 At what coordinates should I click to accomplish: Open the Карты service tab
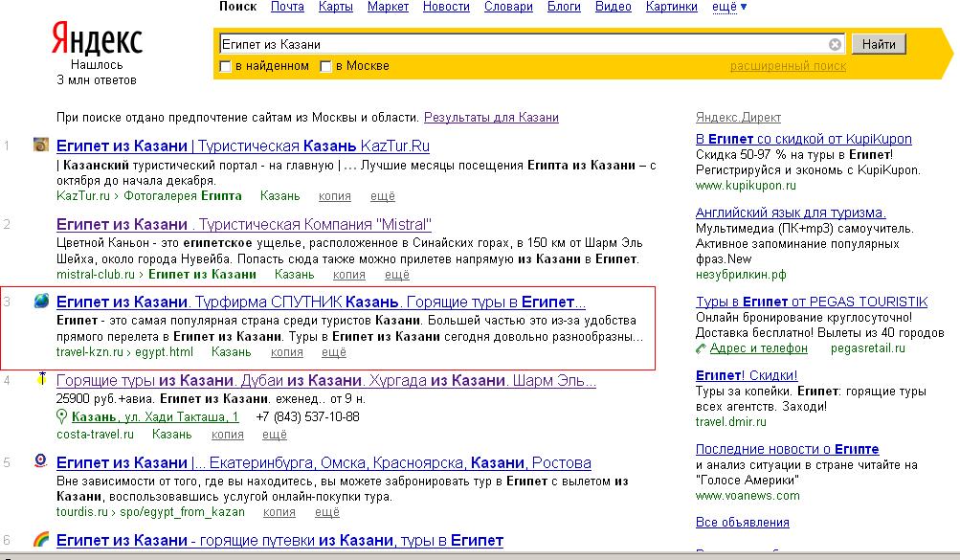click(x=335, y=8)
